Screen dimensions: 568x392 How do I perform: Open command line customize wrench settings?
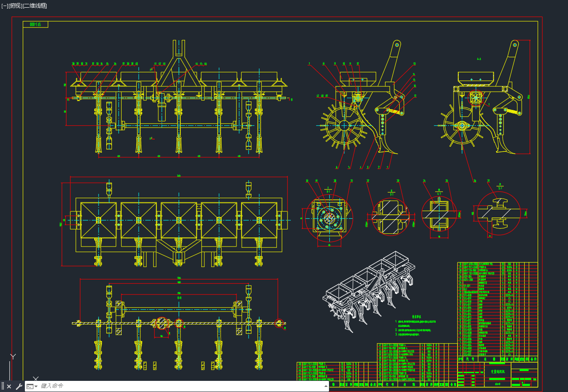[18, 386]
